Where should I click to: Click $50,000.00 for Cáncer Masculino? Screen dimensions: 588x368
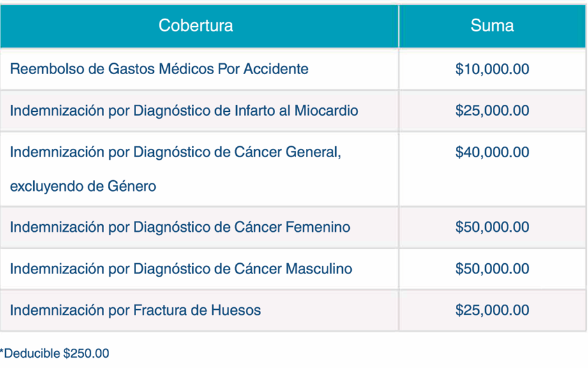pos(492,269)
